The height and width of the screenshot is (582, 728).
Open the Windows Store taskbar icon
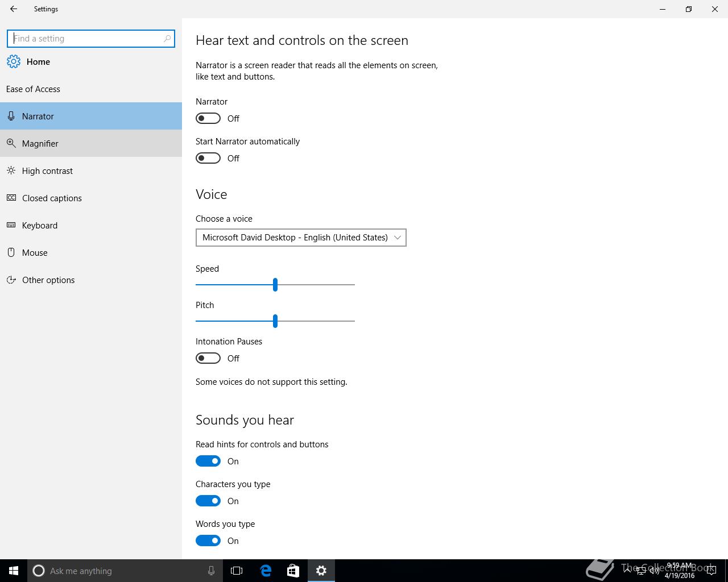293,571
